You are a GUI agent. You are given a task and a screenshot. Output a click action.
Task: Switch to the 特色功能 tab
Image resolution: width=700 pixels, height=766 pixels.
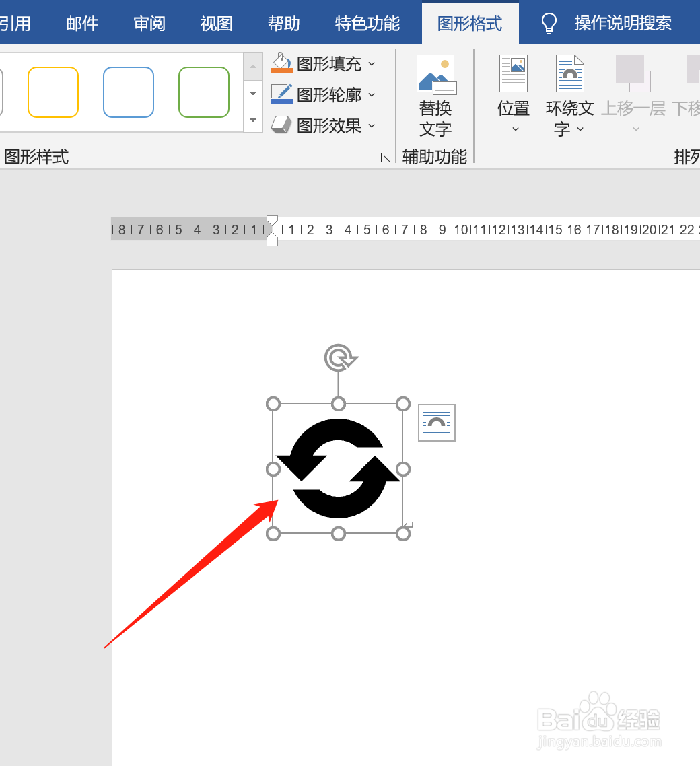click(367, 23)
